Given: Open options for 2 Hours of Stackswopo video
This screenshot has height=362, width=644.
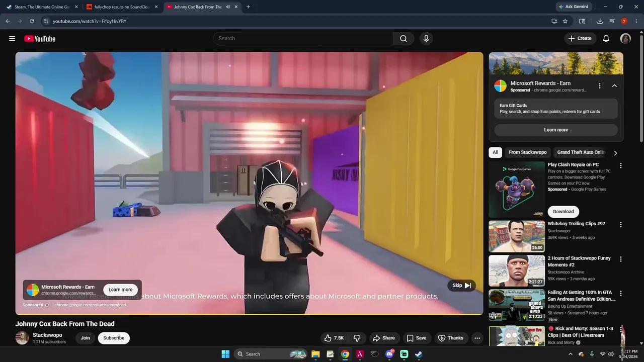Looking at the screenshot, I should (x=620, y=259).
